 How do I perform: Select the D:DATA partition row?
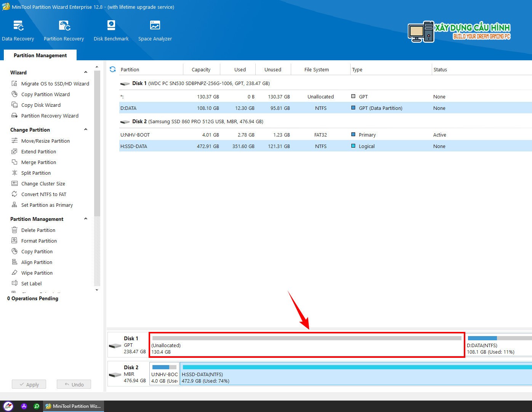pos(325,108)
